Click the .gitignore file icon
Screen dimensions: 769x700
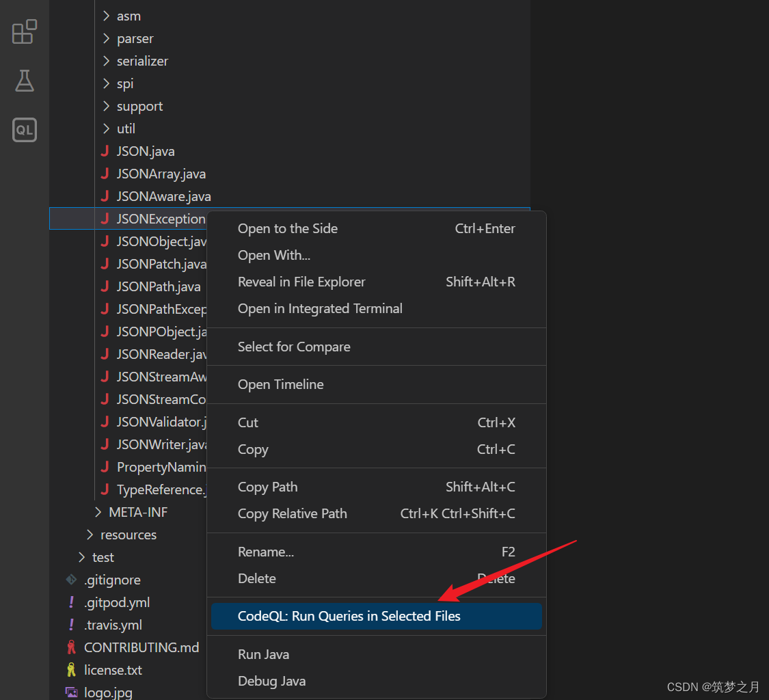tap(71, 580)
